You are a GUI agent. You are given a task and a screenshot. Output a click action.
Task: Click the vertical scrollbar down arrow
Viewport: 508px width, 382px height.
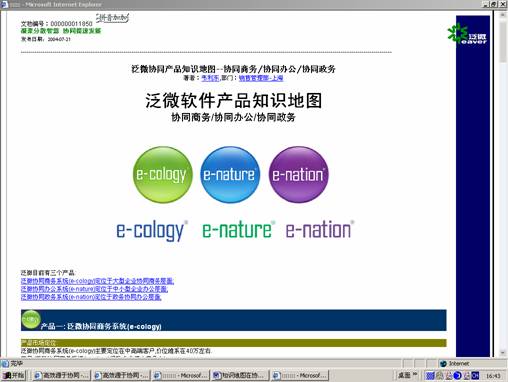[x=503, y=353]
